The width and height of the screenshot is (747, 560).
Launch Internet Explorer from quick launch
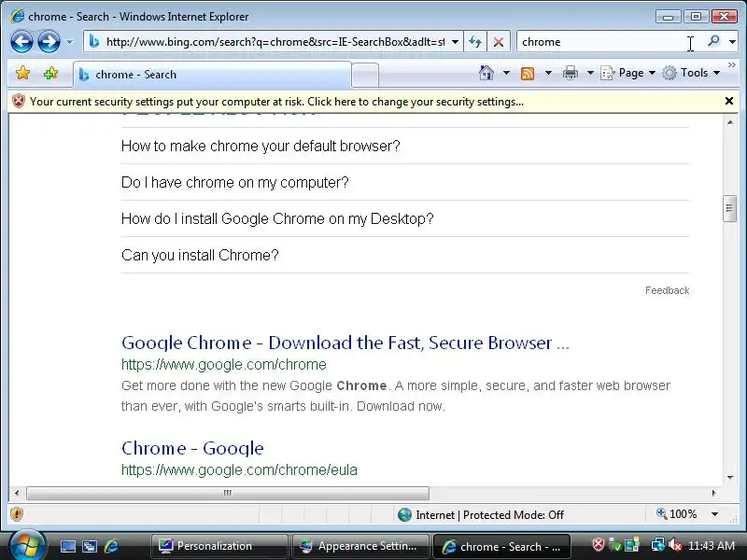pos(111,546)
